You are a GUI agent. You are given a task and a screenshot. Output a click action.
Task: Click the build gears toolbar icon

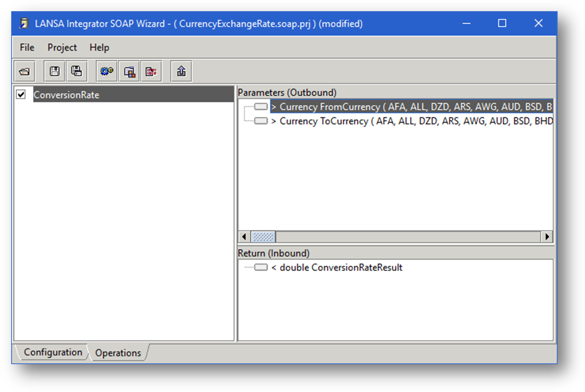(106, 71)
